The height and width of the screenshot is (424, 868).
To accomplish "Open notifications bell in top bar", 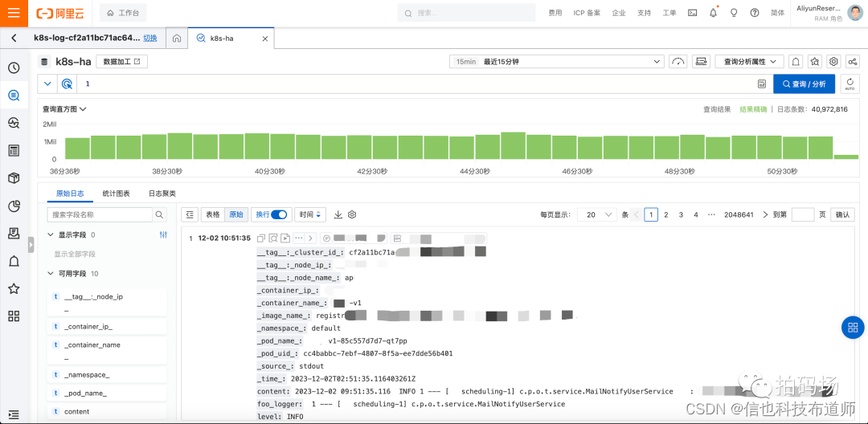I will click(x=713, y=13).
